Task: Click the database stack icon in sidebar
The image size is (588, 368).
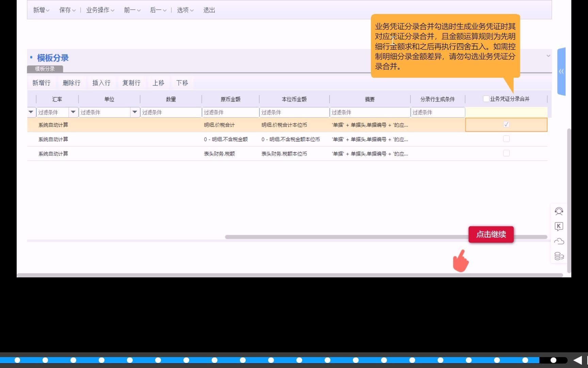Action: pos(559,256)
